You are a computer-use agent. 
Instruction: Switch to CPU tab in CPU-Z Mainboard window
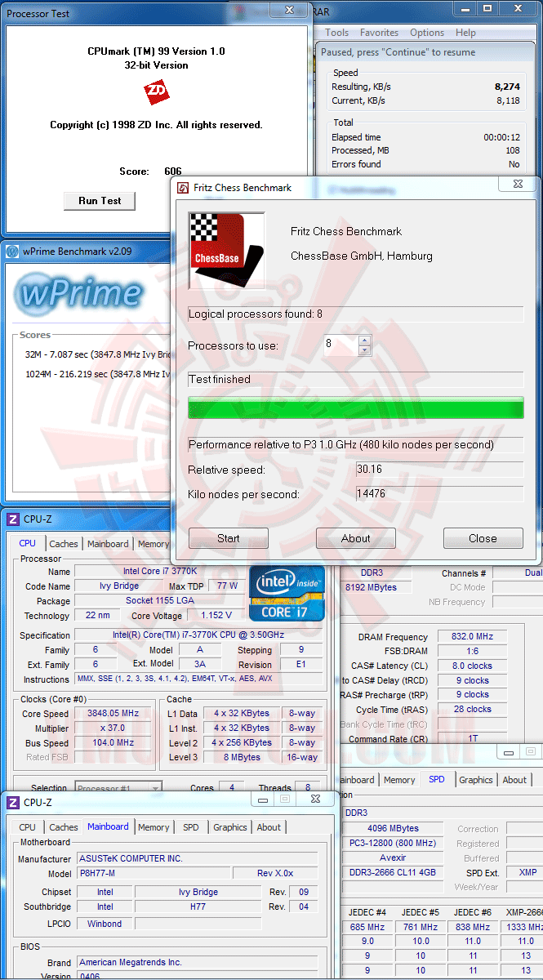point(28,827)
